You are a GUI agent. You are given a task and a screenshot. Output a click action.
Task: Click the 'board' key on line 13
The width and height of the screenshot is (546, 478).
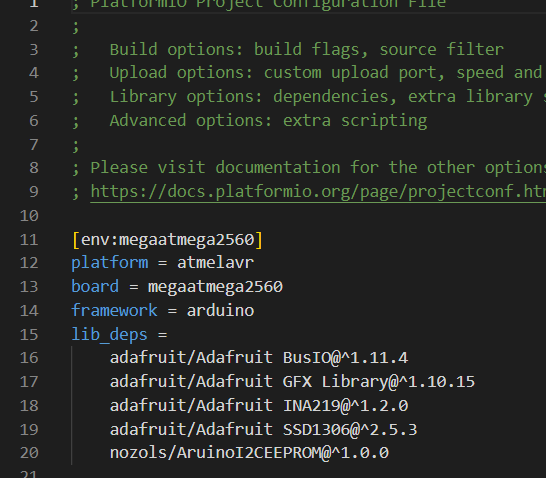click(95, 287)
